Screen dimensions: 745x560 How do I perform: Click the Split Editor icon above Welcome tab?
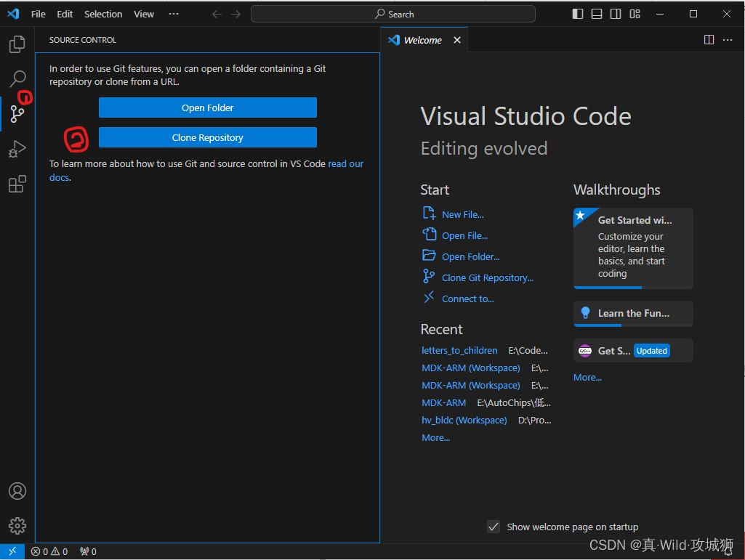tap(709, 40)
